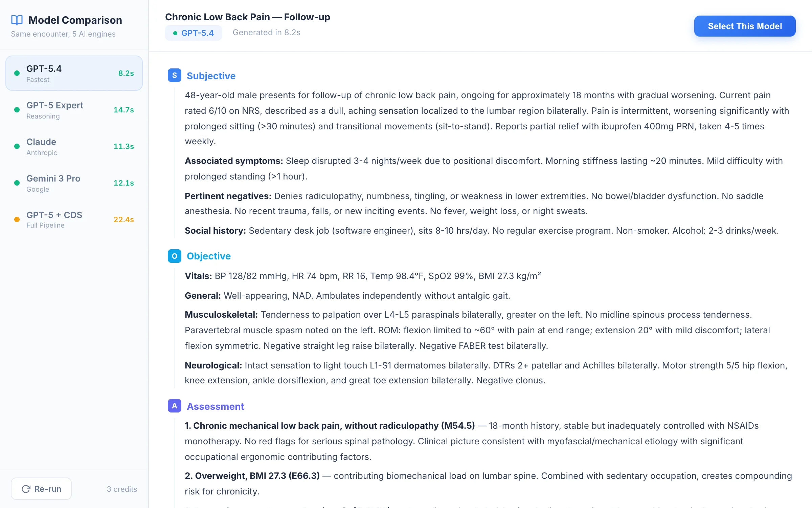812x508 pixels.
Task: Click the blue S Subjective section badge
Action: coord(174,75)
